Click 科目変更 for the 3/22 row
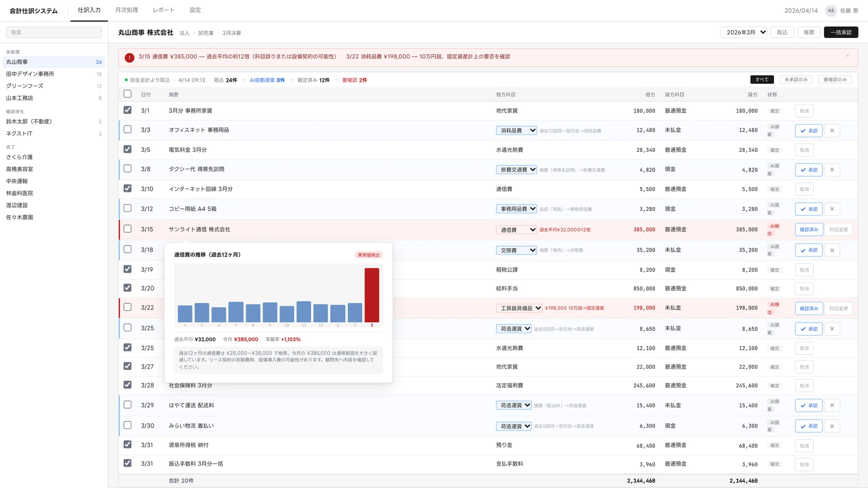The height and width of the screenshot is (488, 868). pyautogui.click(x=839, y=309)
